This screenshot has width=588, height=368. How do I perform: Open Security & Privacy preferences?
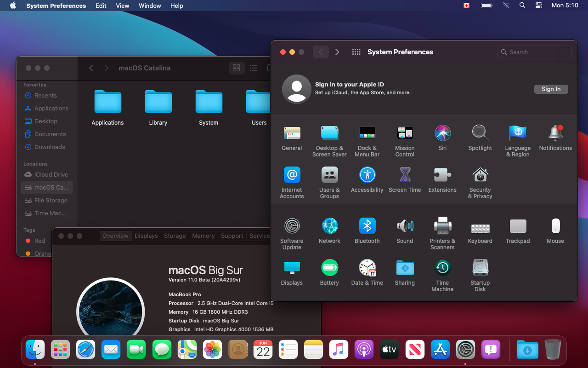pyautogui.click(x=480, y=183)
